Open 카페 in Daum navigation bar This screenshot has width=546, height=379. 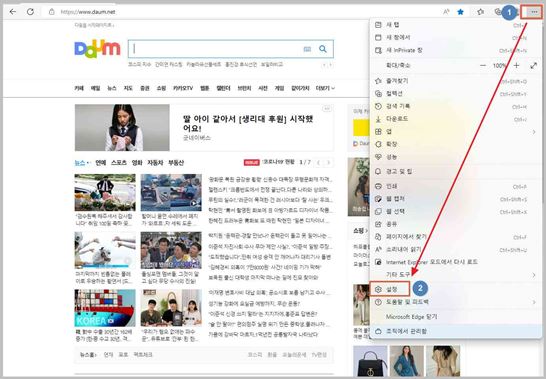[79, 88]
